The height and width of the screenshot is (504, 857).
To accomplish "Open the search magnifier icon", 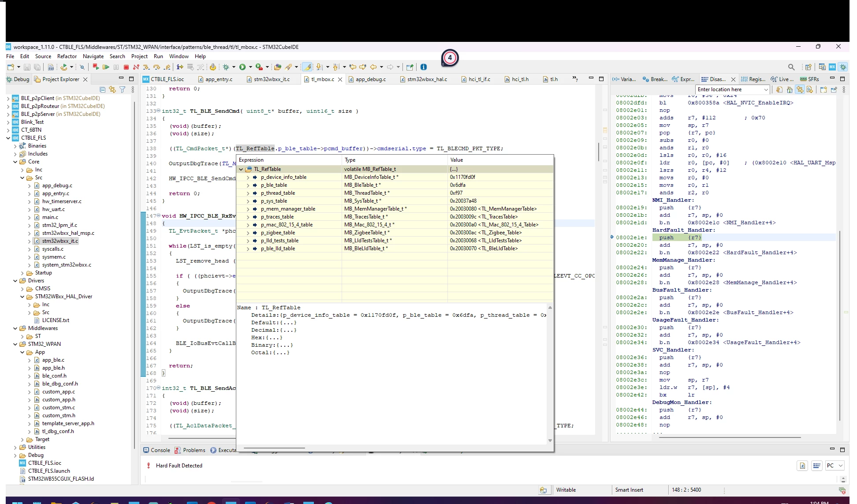I will [x=791, y=67].
